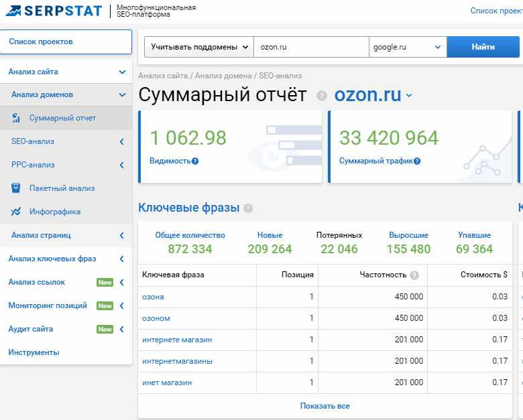The width and height of the screenshot is (523, 420).
Task: Open the google.ru search engine dropdown
Action: [408, 47]
